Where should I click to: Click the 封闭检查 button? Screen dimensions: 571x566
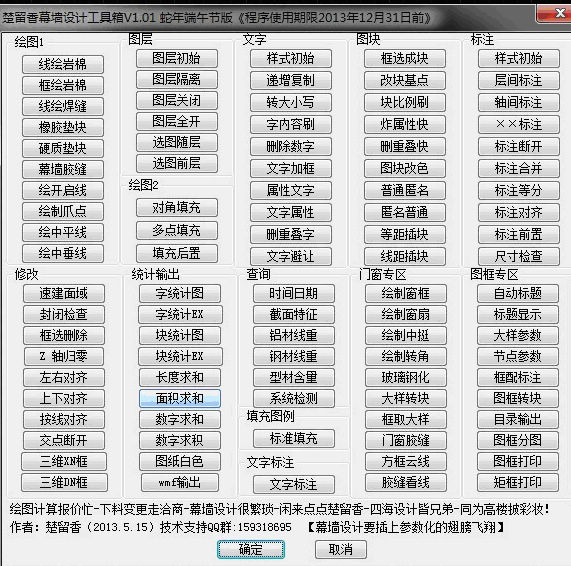point(64,315)
